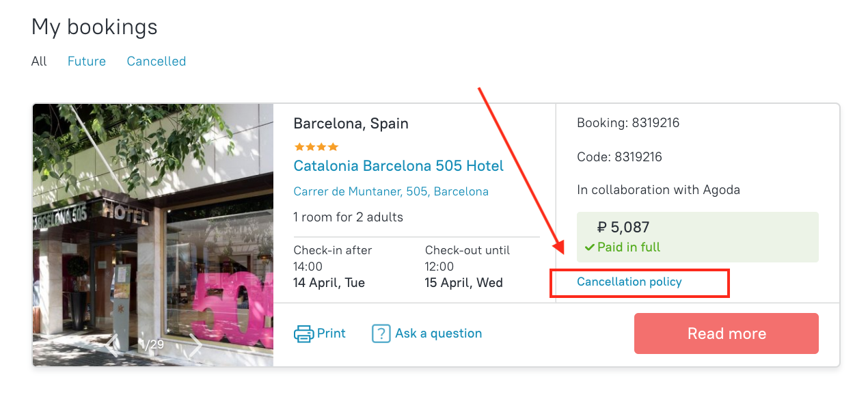The image size is (868, 395).
Task: Click the Booking: 8319216 number
Action: pyautogui.click(x=628, y=124)
